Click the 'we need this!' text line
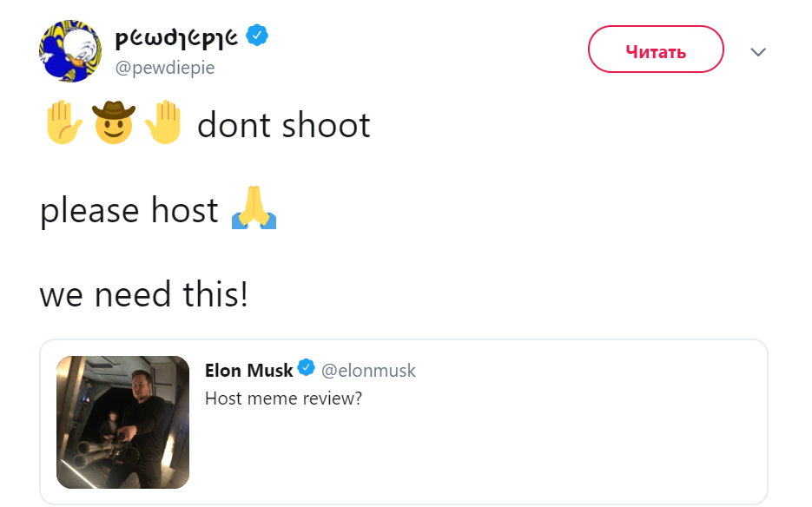 pyautogui.click(x=144, y=294)
